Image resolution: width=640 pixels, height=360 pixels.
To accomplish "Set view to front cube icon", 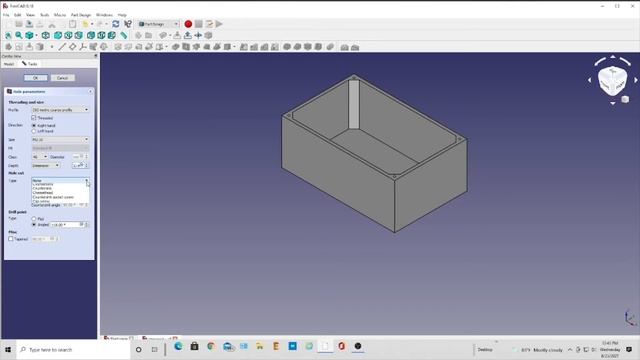I will [x=58, y=36].
